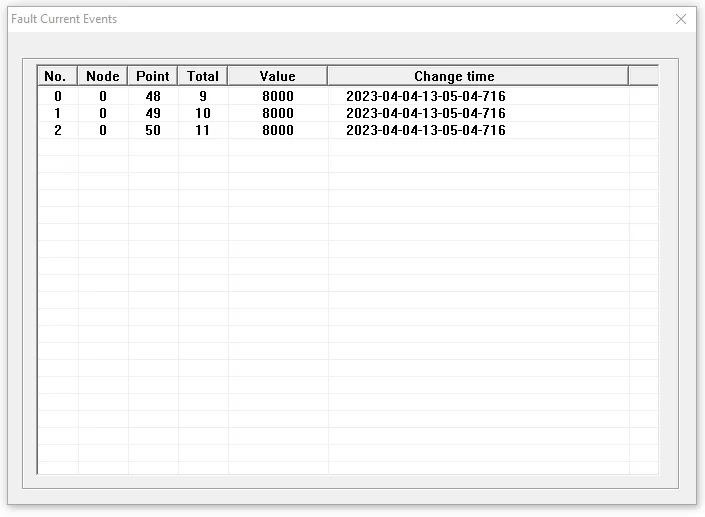Click Point value 48
Screen dimensions: 705x517
pyautogui.click(x=153, y=96)
